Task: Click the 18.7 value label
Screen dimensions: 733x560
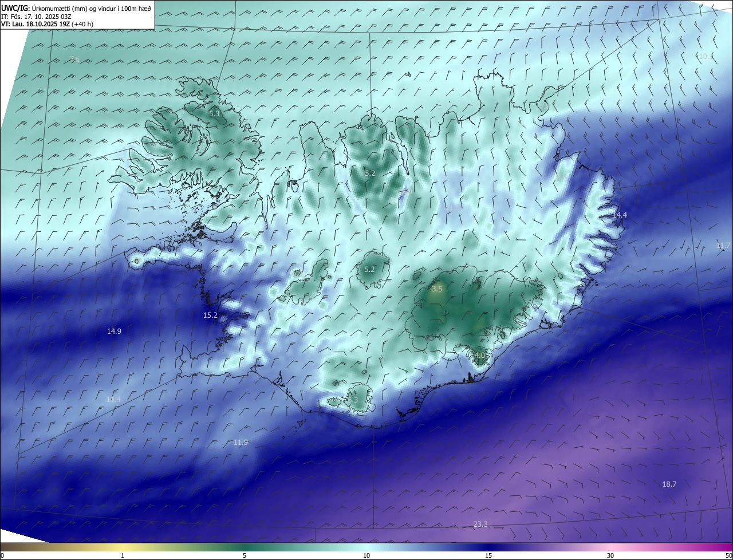Action: tap(669, 484)
